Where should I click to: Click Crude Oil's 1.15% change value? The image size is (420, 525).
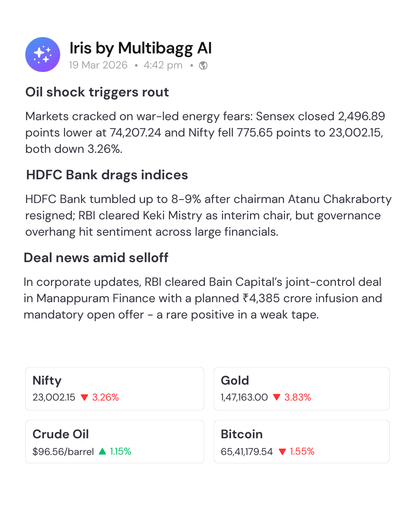(x=121, y=451)
